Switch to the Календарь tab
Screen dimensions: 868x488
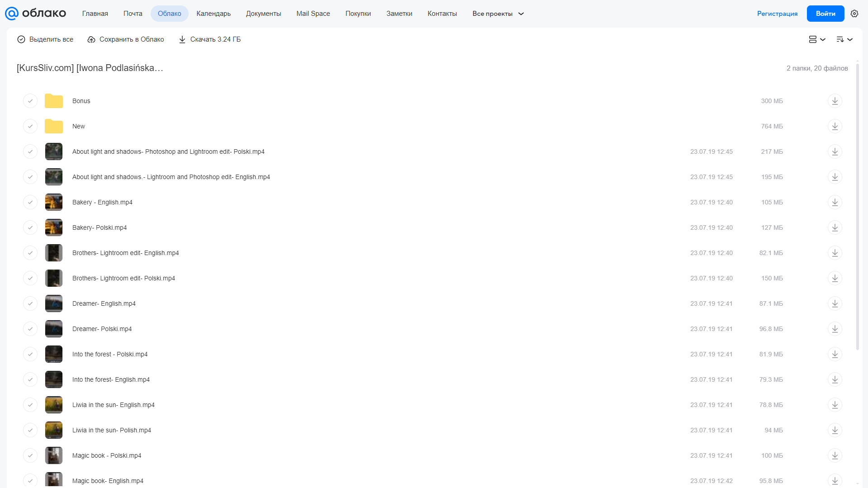213,14
